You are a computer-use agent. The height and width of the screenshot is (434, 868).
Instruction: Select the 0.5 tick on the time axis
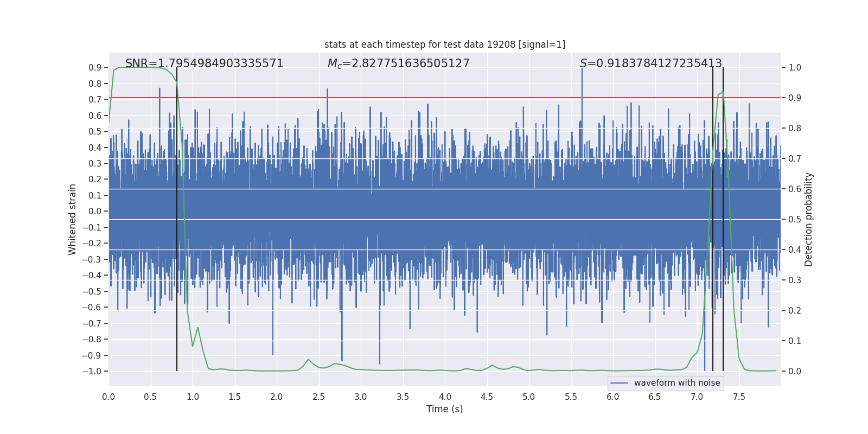pyautogui.click(x=151, y=397)
